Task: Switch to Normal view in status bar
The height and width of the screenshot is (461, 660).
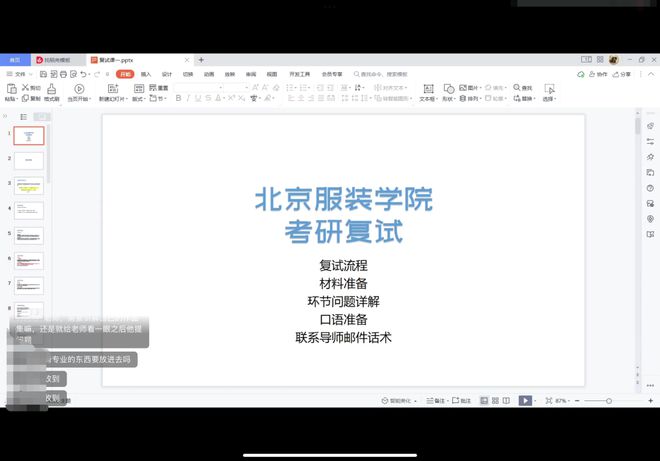Action: 484,400
